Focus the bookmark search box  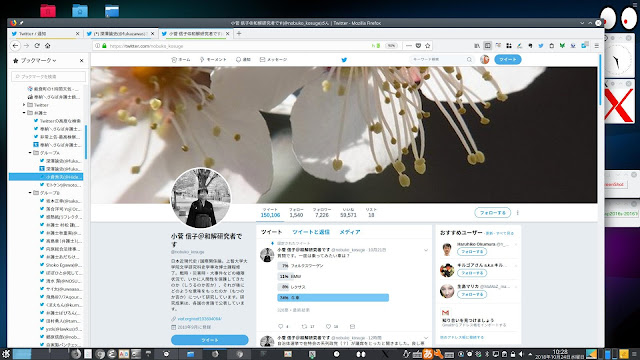49,76
